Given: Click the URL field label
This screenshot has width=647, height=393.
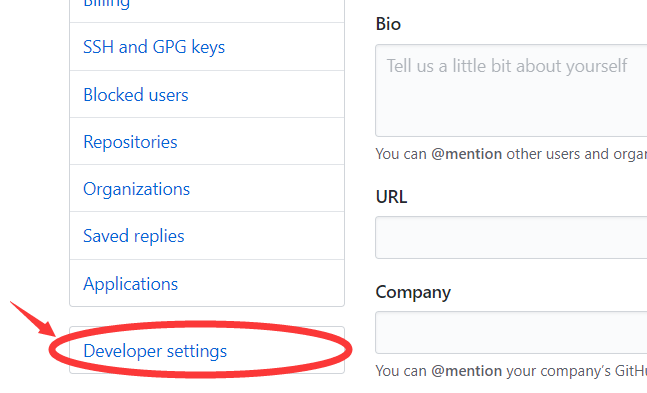Looking at the screenshot, I should [x=391, y=196].
